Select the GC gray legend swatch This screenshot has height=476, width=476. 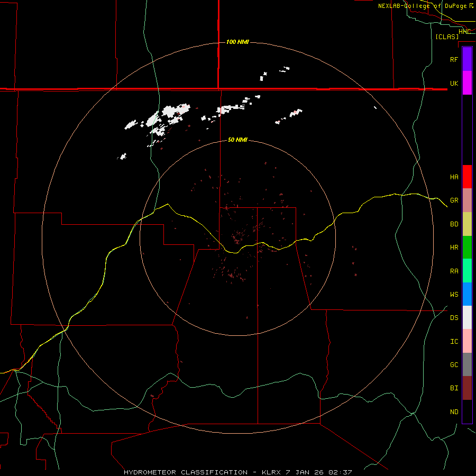click(467, 364)
